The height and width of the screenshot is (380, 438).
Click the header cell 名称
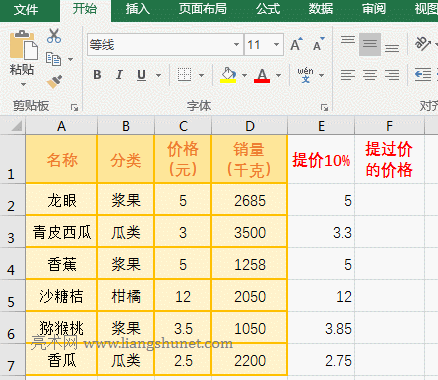coord(62,159)
